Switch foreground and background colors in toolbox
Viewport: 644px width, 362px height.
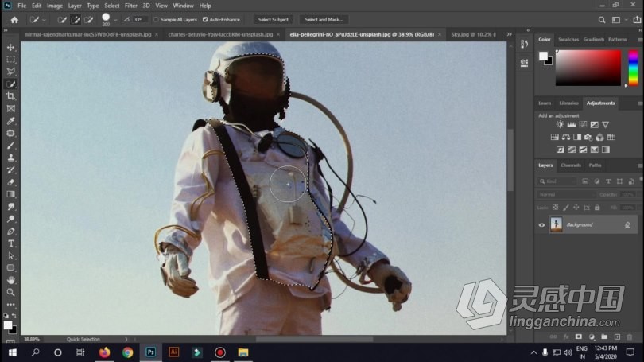click(x=14, y=316)
